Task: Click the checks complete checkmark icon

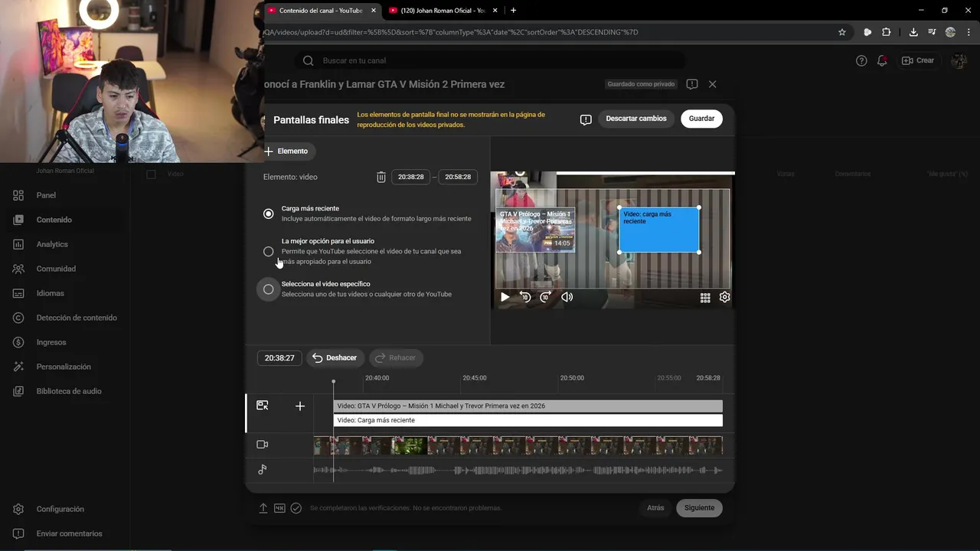Action: pyautogui.click(x=296, y=508)
